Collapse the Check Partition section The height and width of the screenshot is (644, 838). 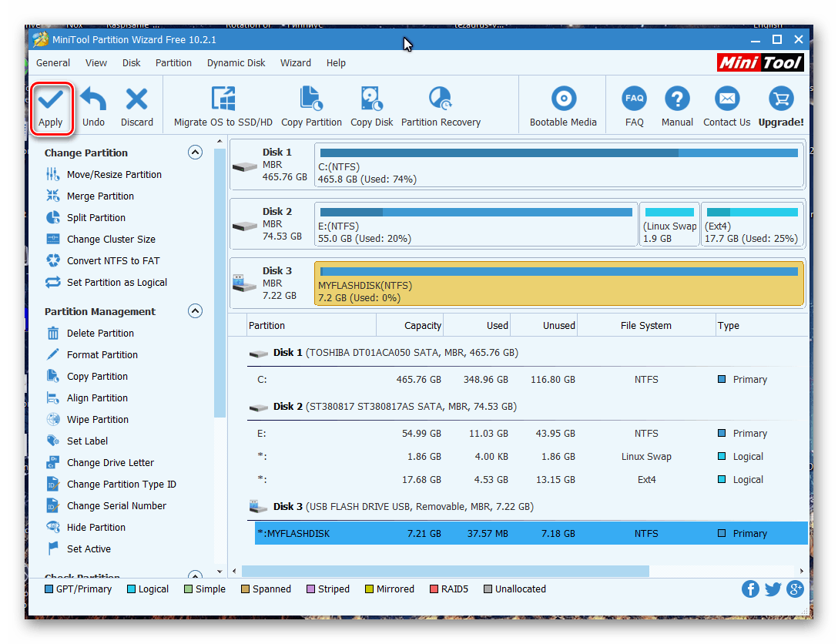[x=196, y=576]
